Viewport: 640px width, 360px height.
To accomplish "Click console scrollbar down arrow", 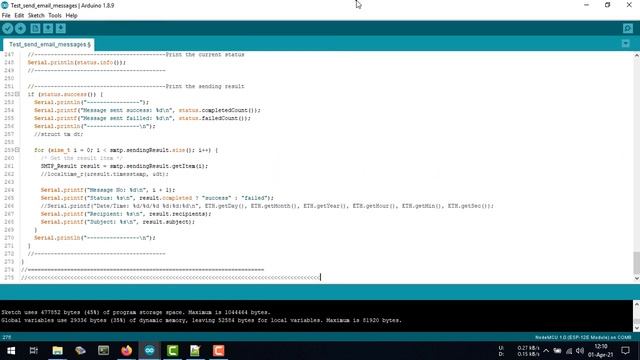I will (x=636, y=328).
